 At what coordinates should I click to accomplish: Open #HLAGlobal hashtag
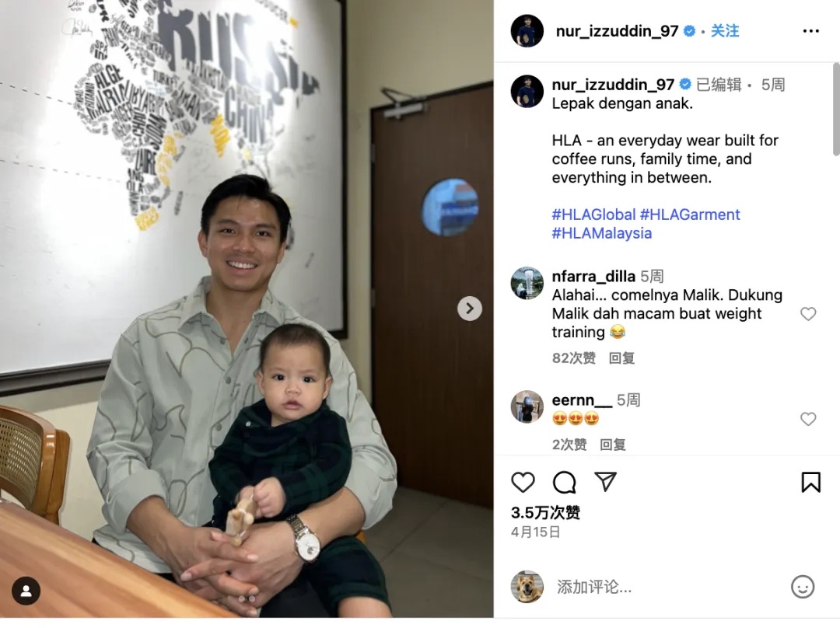click(x=593, y=215)
